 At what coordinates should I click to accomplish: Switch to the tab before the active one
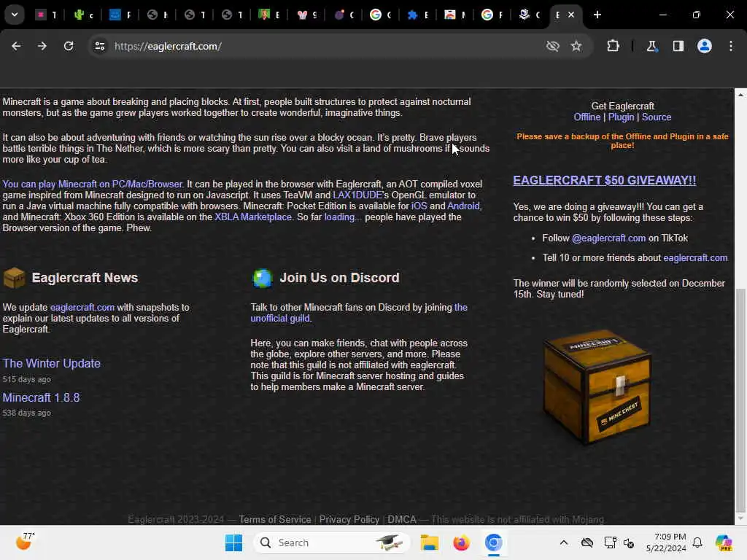point(530,15)
